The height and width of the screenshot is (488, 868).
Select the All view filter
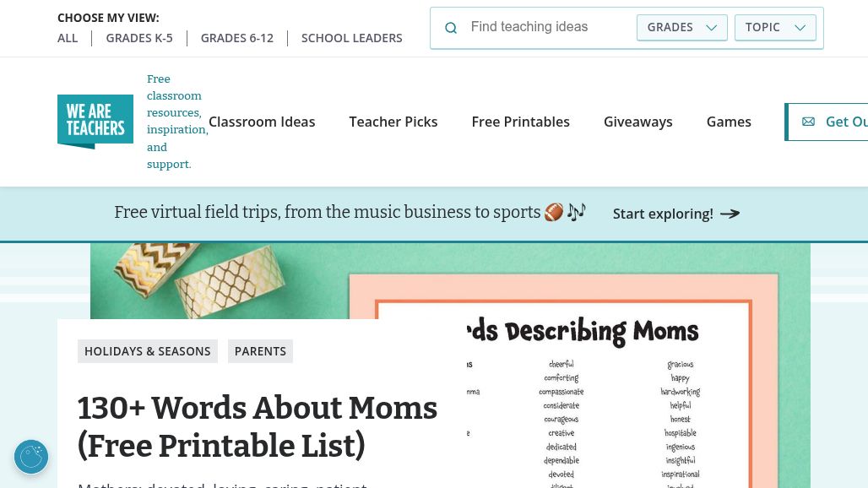coord(68,38)
